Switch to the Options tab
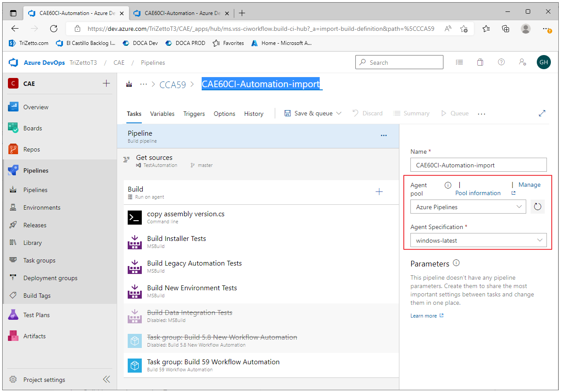Image resolution: width=561 pixels, height=392 pixels. coord(225,114)
